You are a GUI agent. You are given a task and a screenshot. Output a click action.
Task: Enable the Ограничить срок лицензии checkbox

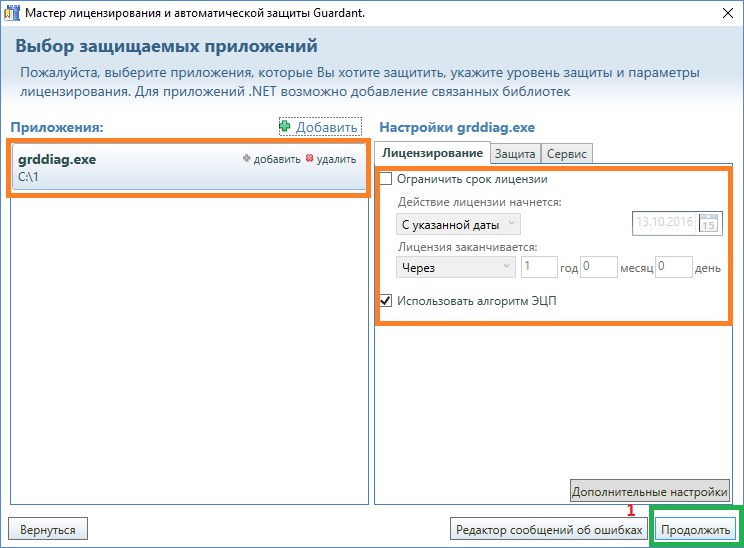pos(386,180)
